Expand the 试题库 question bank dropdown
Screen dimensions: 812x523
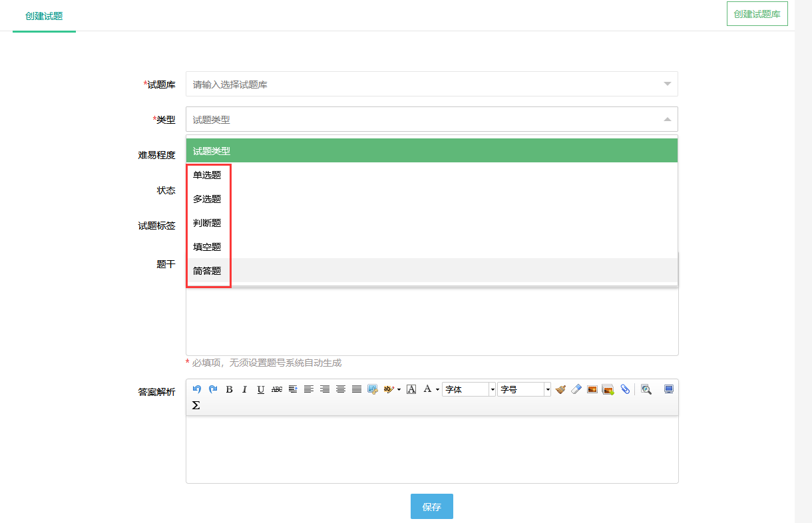pos(431,85)
